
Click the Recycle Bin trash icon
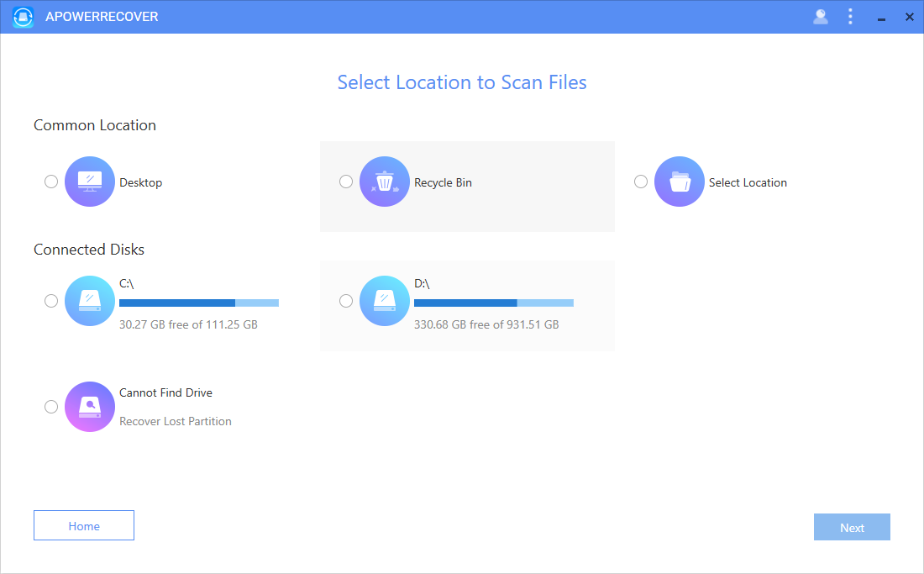[384, 182]
